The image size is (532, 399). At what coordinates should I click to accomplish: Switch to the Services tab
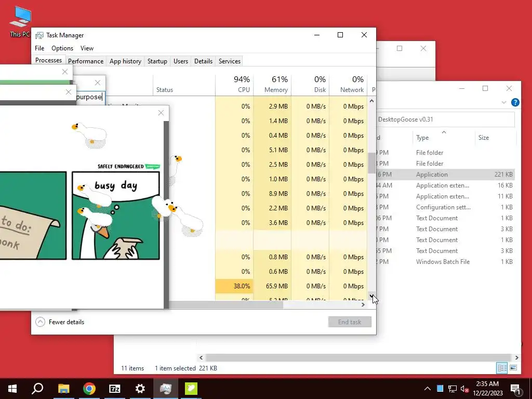(229, 61)
